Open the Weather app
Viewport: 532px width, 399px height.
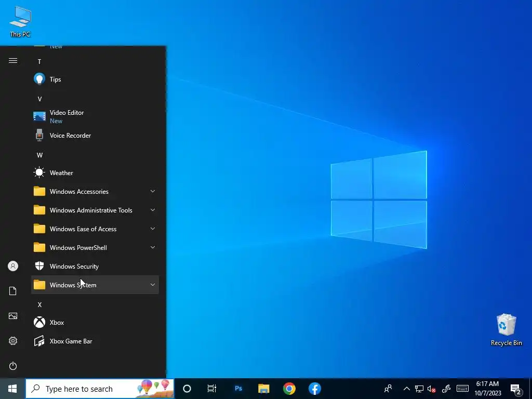pyautogui.click(x=95, y=172)
